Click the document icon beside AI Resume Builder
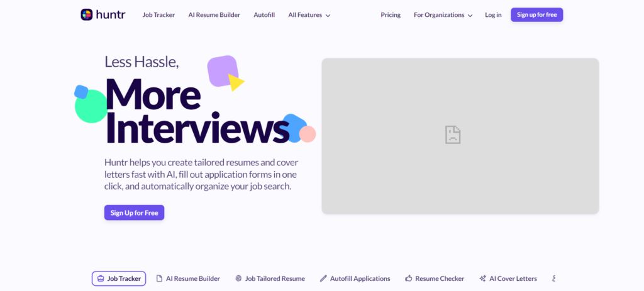Image resolution: width=644 pixels, height=291 pixels. (160, 278)
